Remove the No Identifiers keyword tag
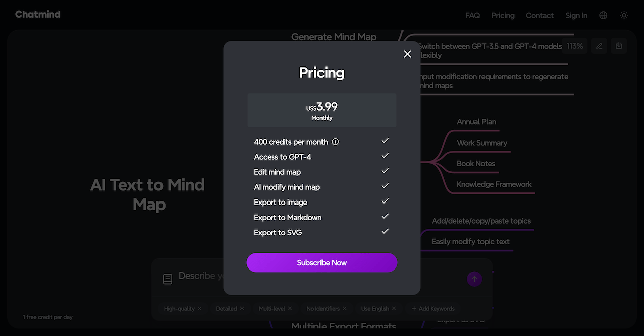This screenshot has width=644, height=336. tap(345, 309)
